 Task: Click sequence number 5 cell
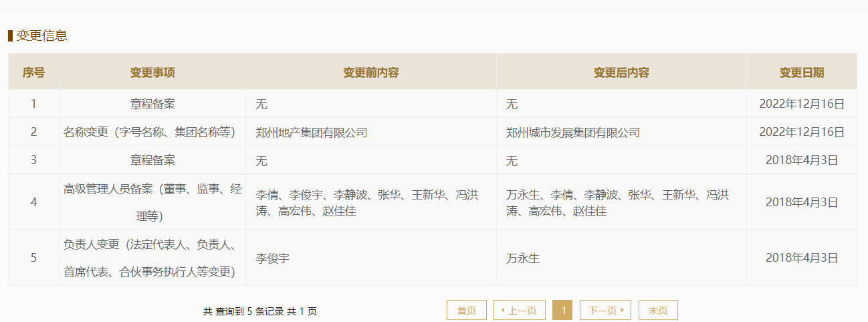(x=33, y=258)
